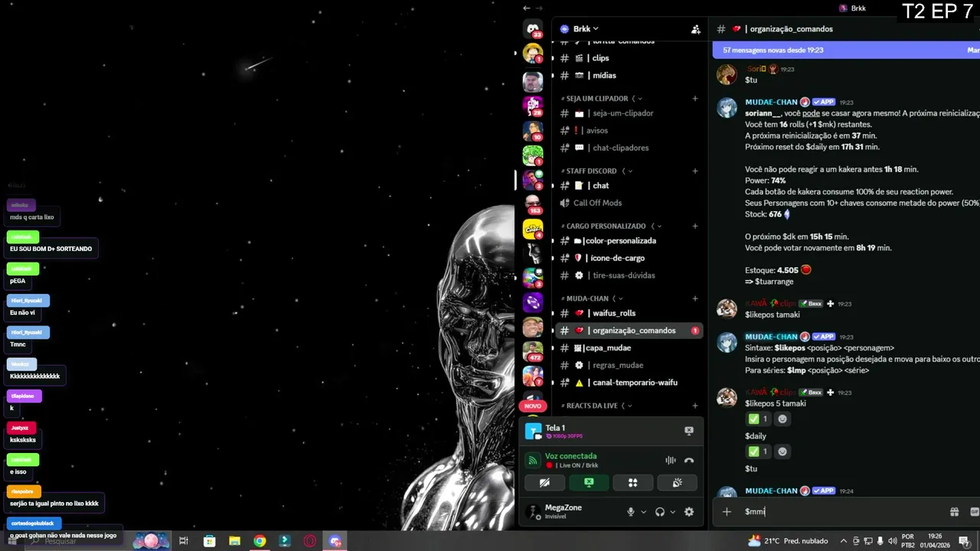Open Discord activities launcher button

point(632,483)
